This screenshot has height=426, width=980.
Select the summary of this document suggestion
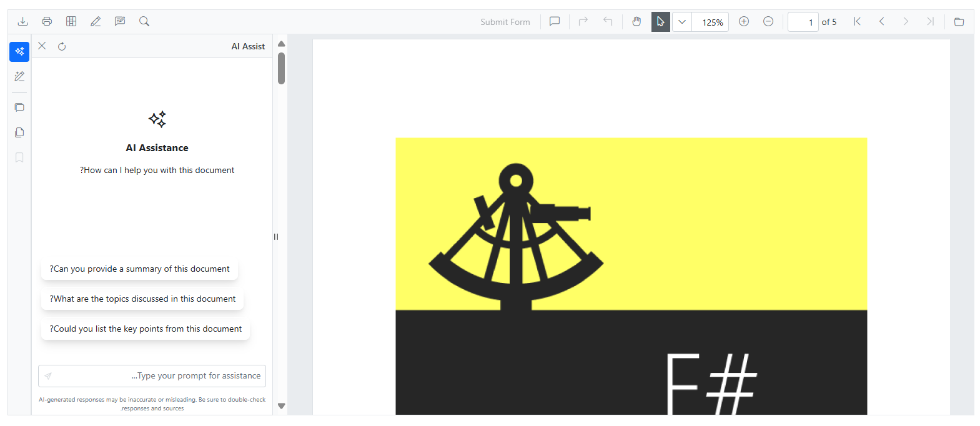[x=139, y=269]
